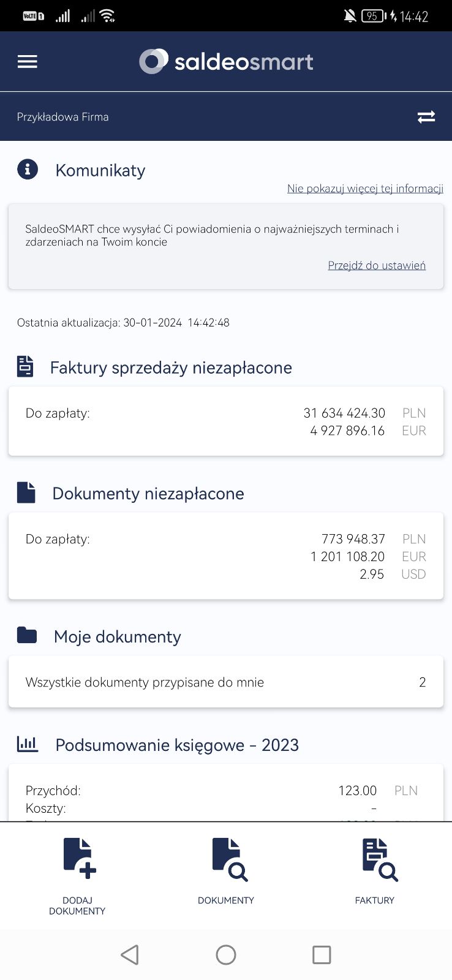452x980 pixels.
Task: Open the hamburger menu
Action: click(x=28, y=61)
